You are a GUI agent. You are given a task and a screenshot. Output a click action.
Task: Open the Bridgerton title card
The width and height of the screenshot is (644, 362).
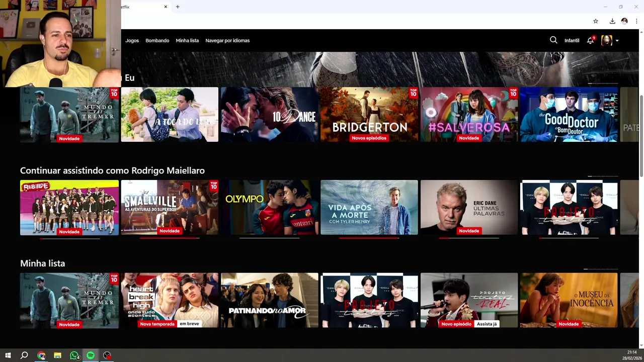coord(369,115)
